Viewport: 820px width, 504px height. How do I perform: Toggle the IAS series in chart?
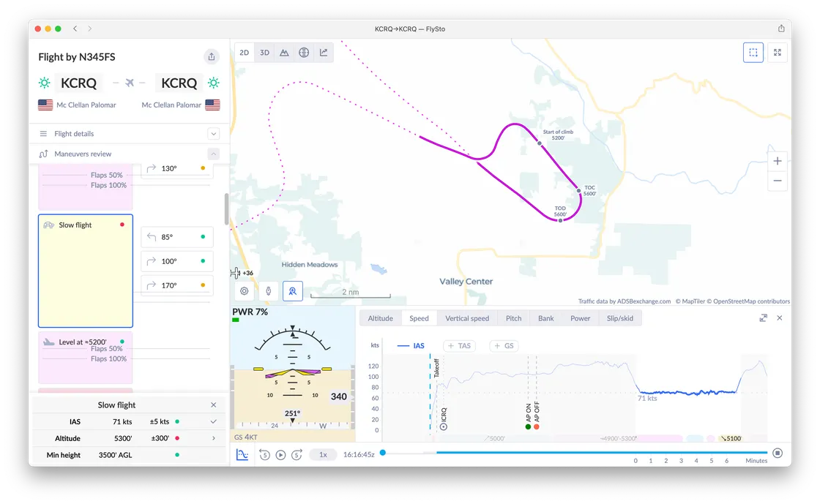pos(411,346)
